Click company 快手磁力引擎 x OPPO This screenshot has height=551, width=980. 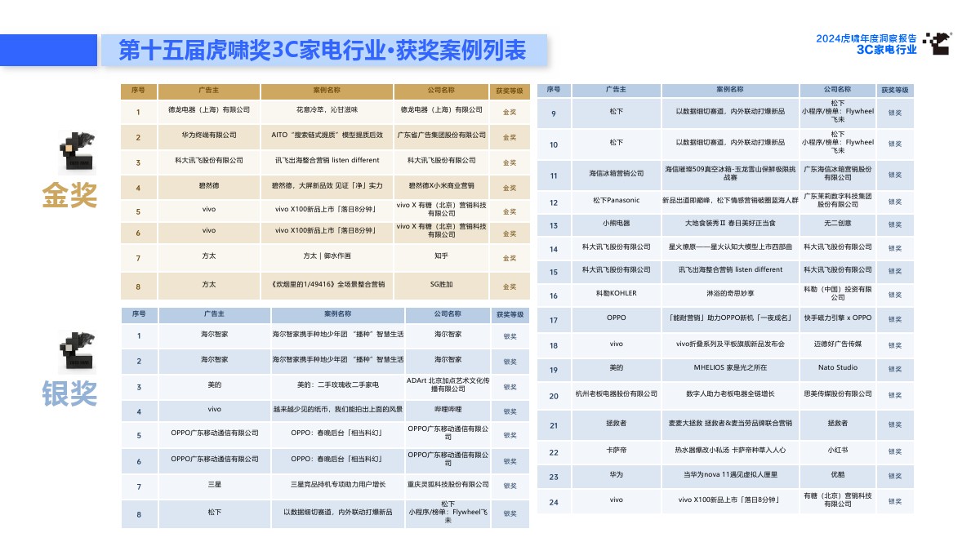coord(837,318)
